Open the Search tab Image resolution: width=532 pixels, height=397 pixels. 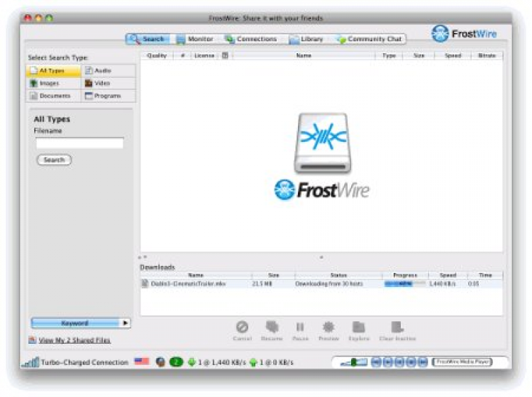tap(148, 39)
